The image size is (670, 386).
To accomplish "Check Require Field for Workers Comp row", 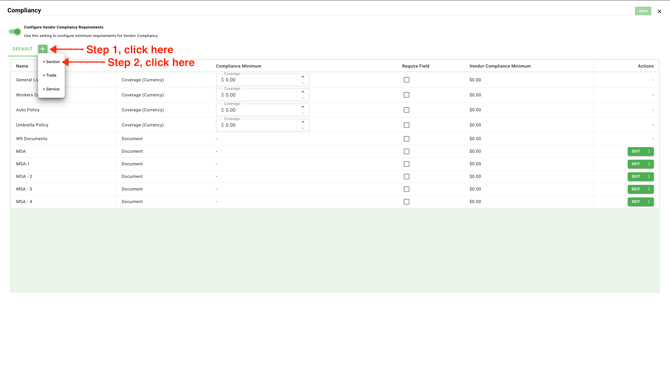I will 406,95.
